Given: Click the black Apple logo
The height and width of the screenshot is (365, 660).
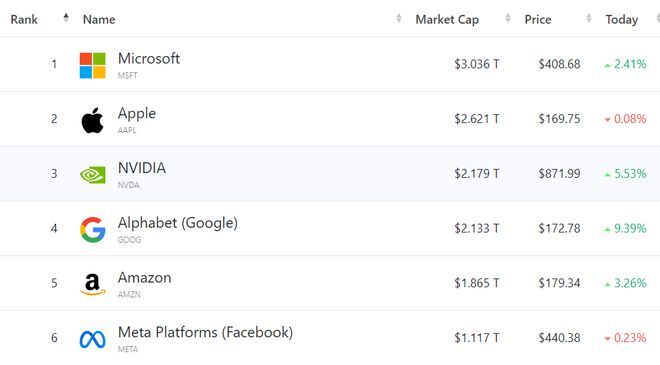Looking at the screenshot, I should [x=93, y=120].
